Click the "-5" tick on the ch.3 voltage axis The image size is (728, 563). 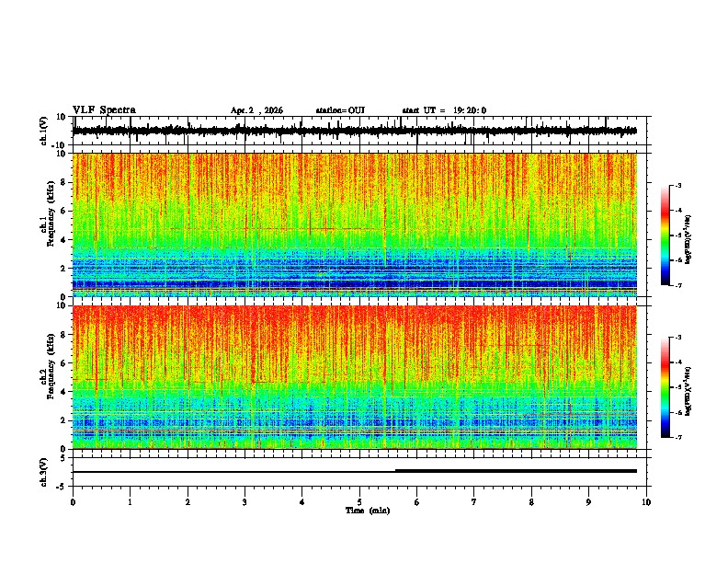[62, 487]
